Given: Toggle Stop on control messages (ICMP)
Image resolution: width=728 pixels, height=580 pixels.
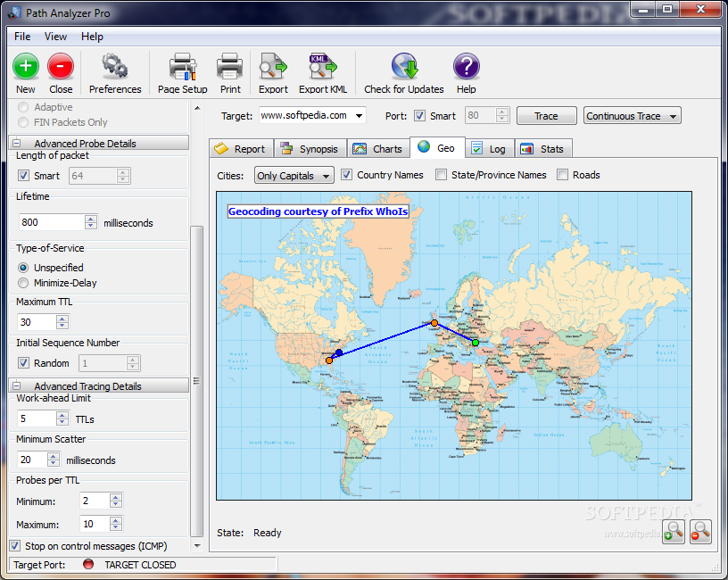Looking at the screenshot, I should 15,545.
